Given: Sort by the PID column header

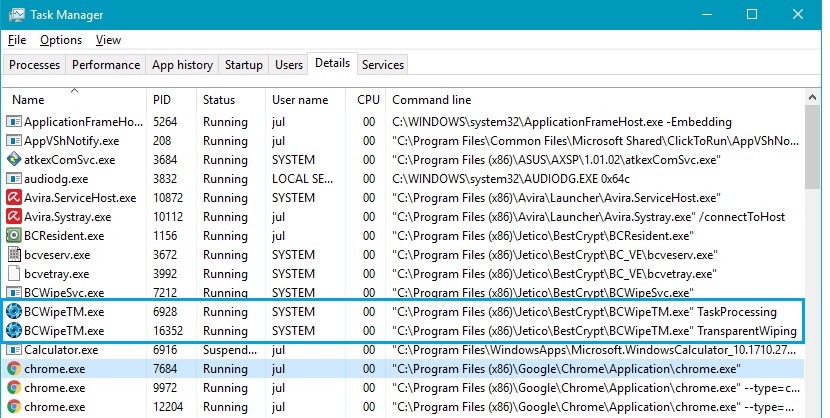Looking at the screenshot, I should [x=172, y=99].
